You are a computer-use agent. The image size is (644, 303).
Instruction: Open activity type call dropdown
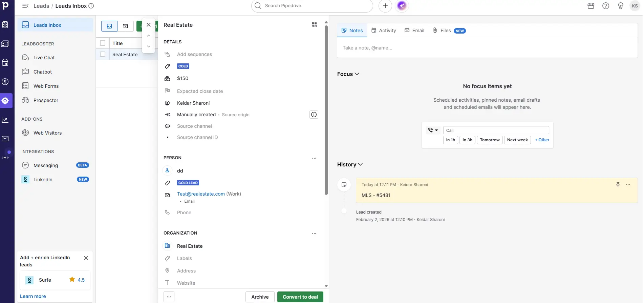433,130
